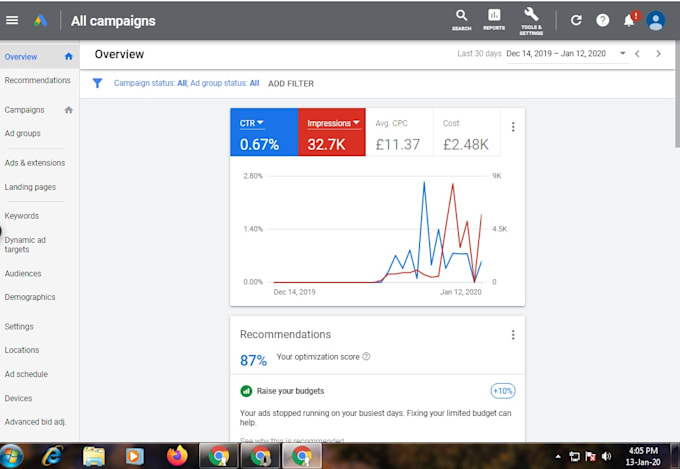Open Ads & extensions page
680x469 pixels.
click(x=35, y=163)
